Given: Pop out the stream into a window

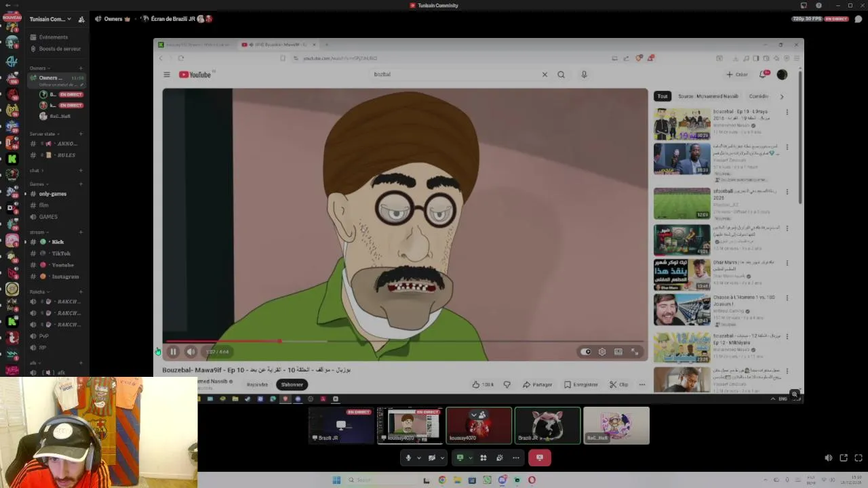Looking at the screenshot, I should pos(844,458).
